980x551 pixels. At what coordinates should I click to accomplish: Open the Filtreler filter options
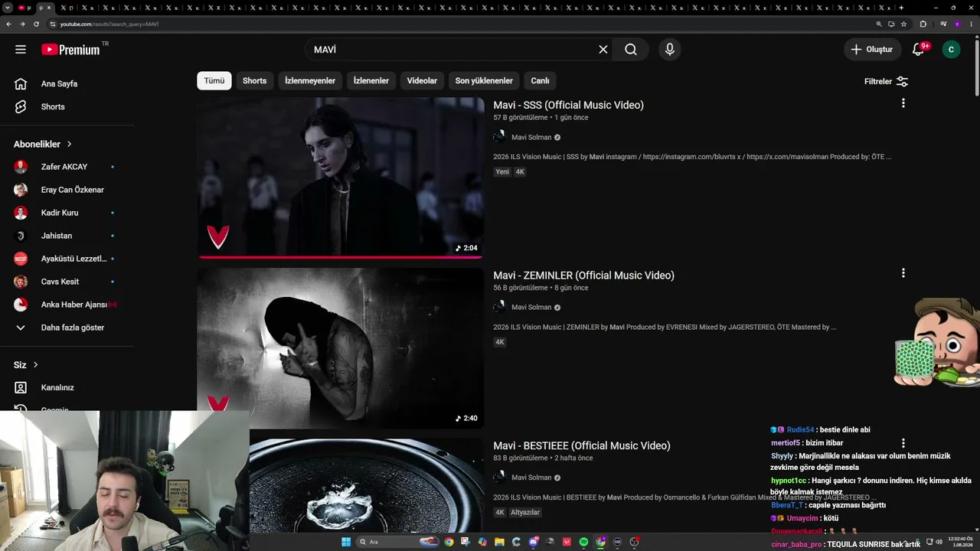coord(886,81)
